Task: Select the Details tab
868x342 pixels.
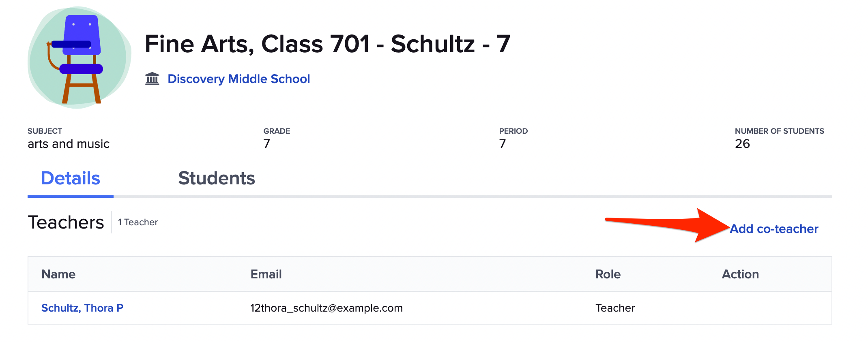Action: (x=71, y=178)
